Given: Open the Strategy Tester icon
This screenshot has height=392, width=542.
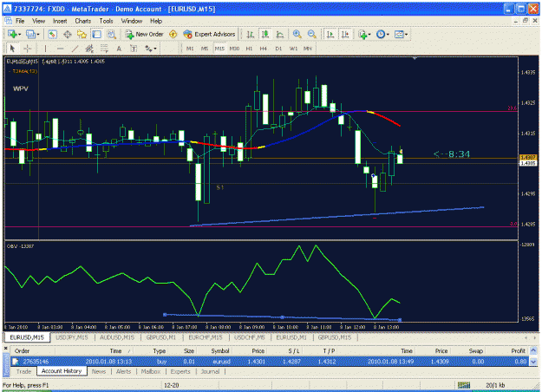Looking at the screenshot, I should [x=111, y=34].
